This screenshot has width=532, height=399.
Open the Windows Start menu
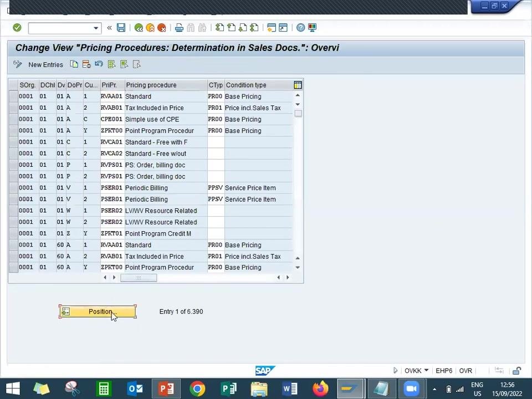pos(13,388)
